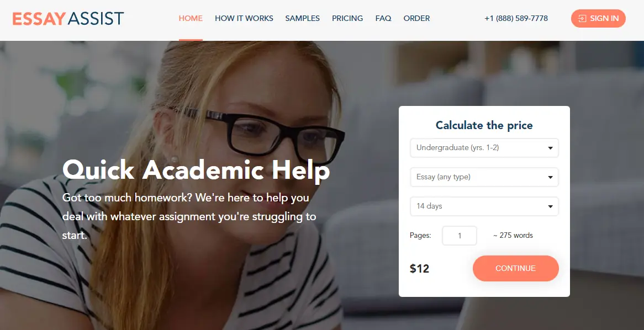Expand the Essay (any type) selector
644x330 pixels.
click(484, 177)
